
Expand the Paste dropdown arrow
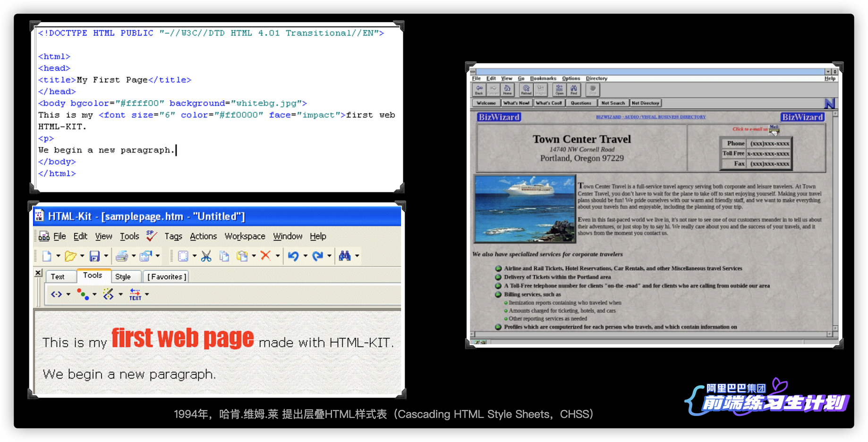point(254,256)
